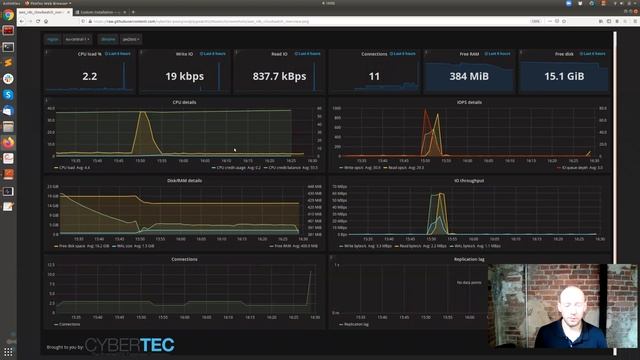
Task: Switch to Firefox in the dock
Action: pos(8,142)
